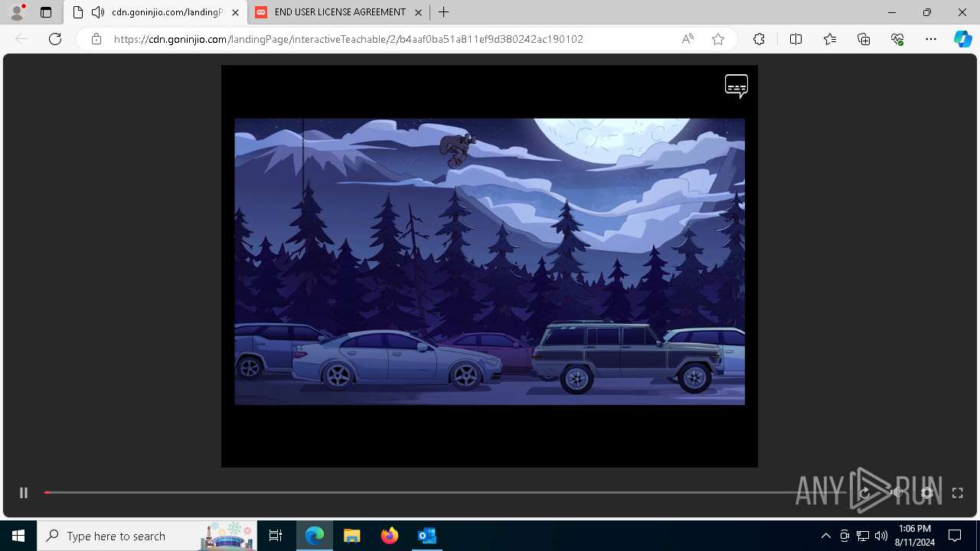This screenshot has width=980, height=551.
Task: View site information lock icon
Action: pyautogui.click(x=96, y=39)
